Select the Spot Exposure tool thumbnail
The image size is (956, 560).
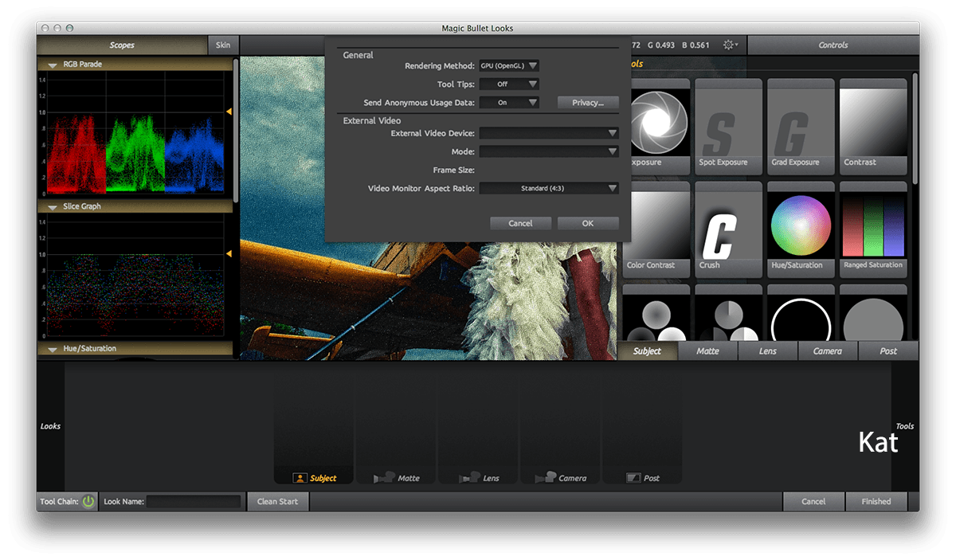[x=730, y=127]
